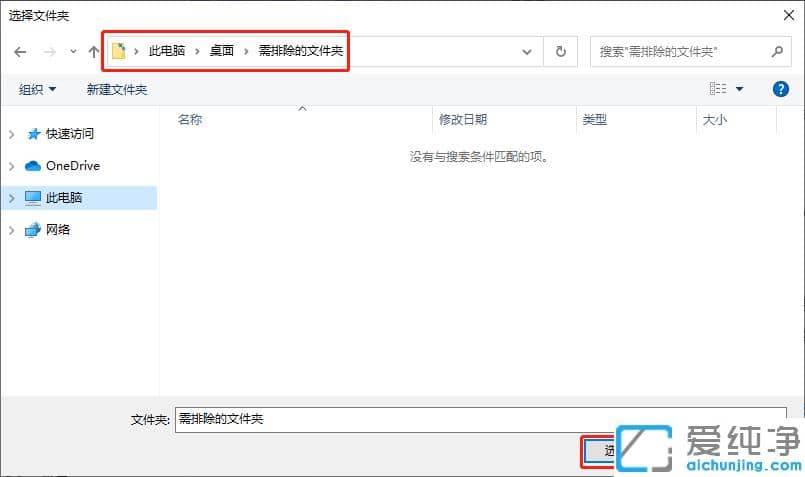This screenshot has width=805, height=477.
Task: Select 此电脑 in the address breadcrumb
Action: click(167, 51)
